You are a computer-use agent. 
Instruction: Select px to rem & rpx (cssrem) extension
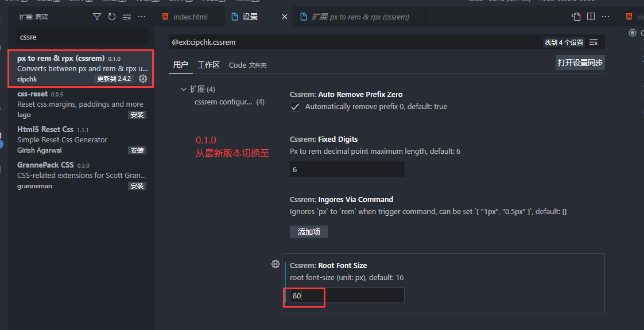click(x=82, y=68)
